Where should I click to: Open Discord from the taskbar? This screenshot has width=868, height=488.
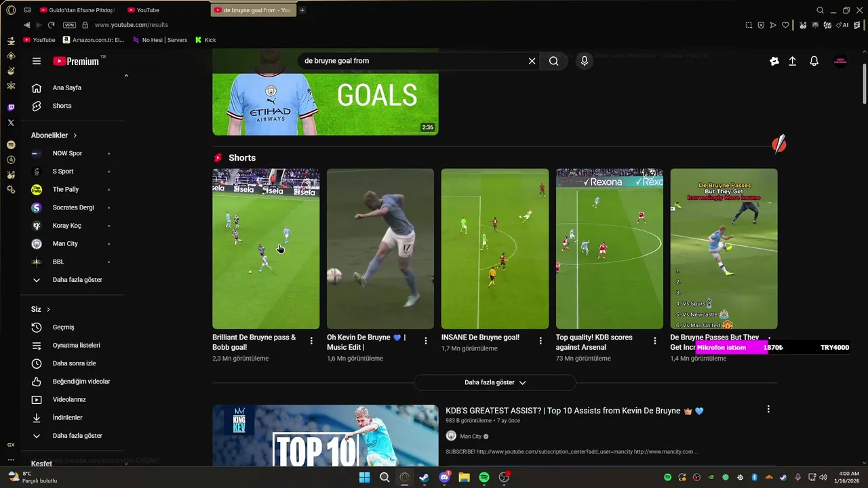click(x=444, y=477)
